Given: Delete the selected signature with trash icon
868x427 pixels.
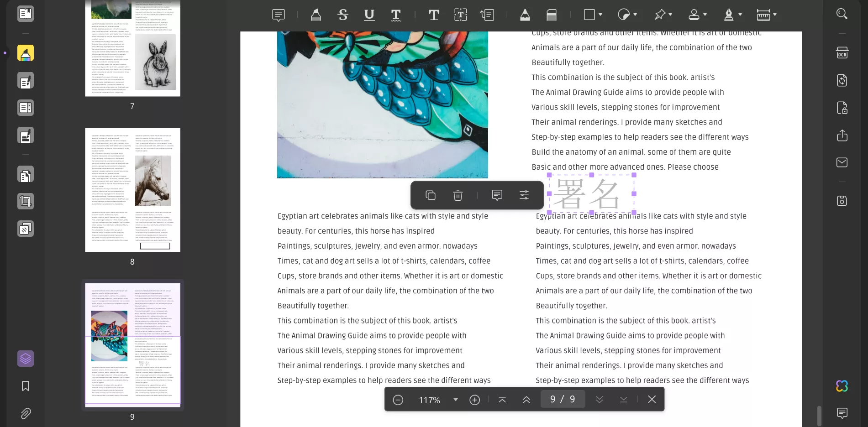Looking at the screenshot, I should tap(458, 195).
